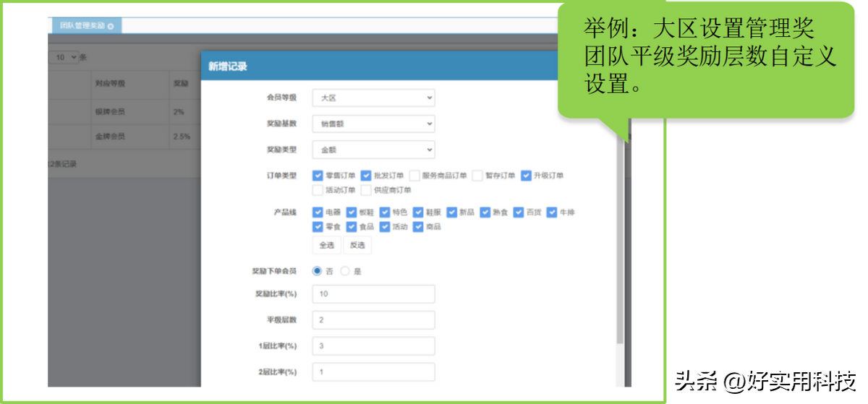Open the page size dropdown showing 10
Image resolution: width=868 pixels, height=404 pixels.
coord(65,57)
